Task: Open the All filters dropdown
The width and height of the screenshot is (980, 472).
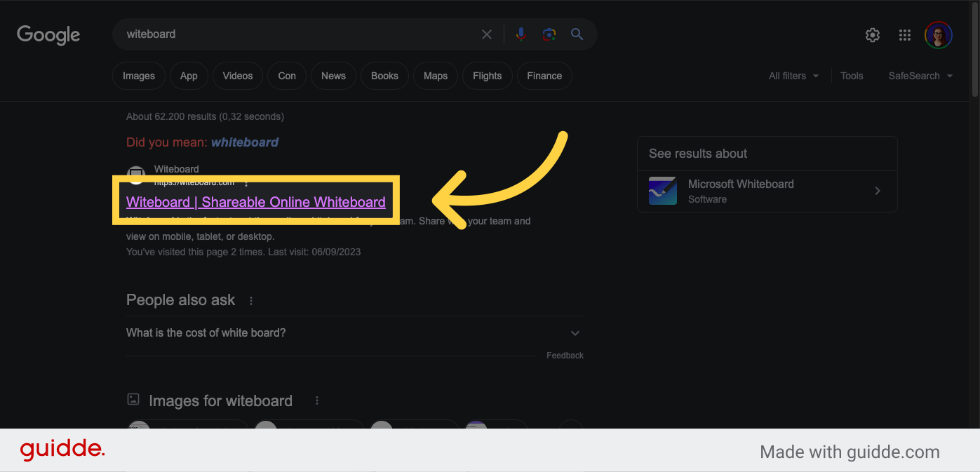Action: [x=793, y=76]
